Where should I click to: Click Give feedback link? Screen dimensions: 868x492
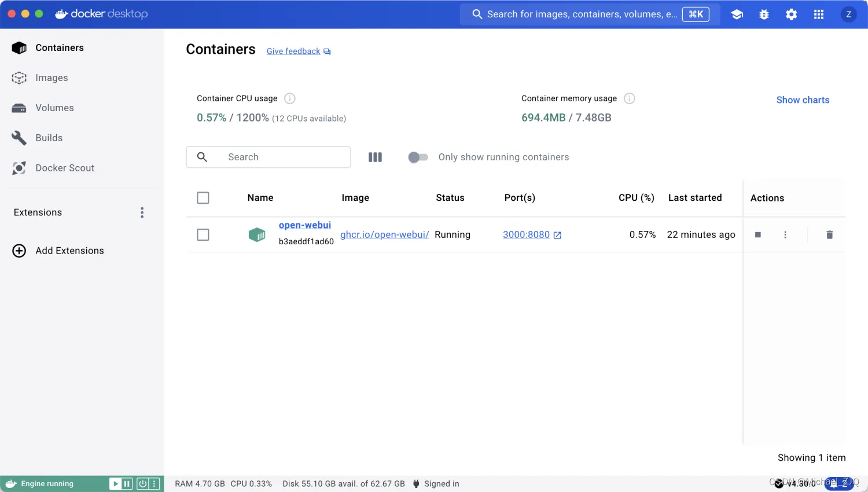pyautogui.click(x=293, y=52)
